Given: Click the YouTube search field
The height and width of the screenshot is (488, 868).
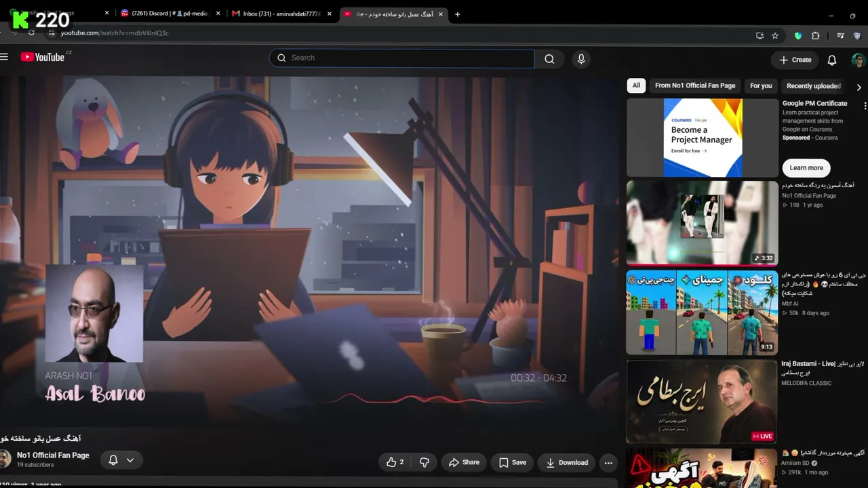Looking at the screenshot, I should [x=401, y=58].
